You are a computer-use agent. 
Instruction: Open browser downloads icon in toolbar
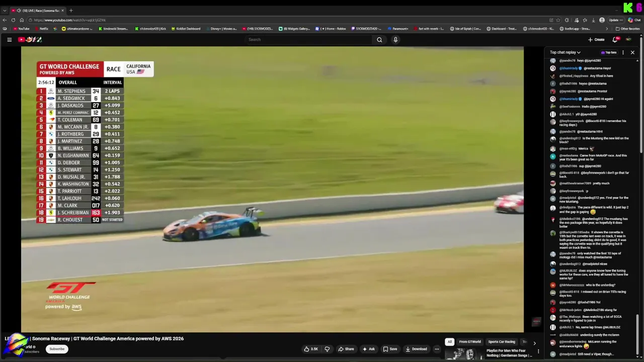tap(593, 20)
